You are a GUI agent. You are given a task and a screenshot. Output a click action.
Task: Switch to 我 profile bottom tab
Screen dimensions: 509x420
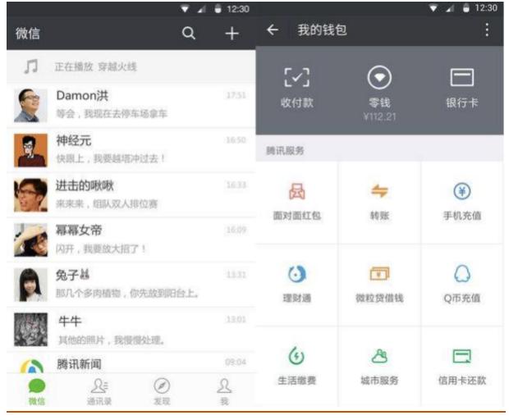coord(224,392)
